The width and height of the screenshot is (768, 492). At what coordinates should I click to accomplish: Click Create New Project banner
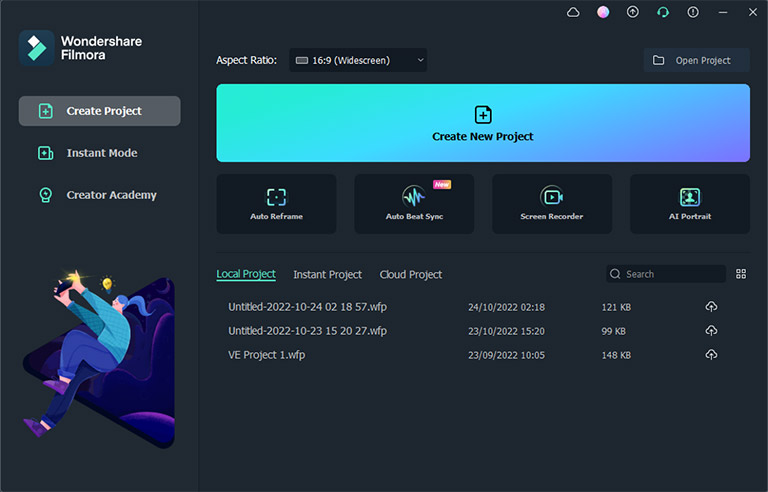point(483,123)
